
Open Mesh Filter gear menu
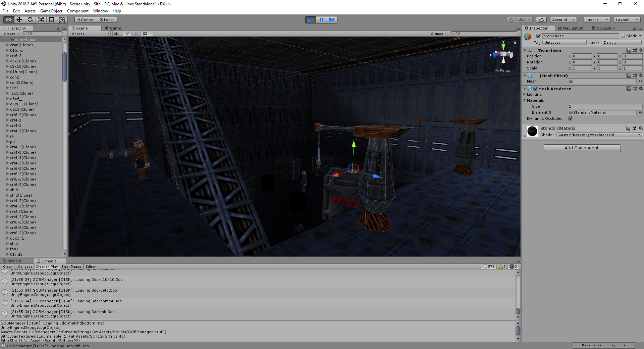tap(641, 76)
